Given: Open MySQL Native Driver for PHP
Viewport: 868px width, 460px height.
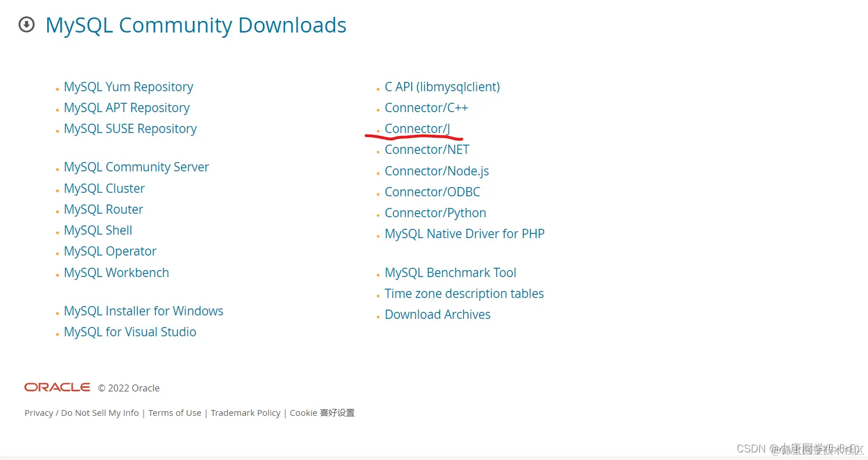Looking at the screenshot, I should [465, 233].
